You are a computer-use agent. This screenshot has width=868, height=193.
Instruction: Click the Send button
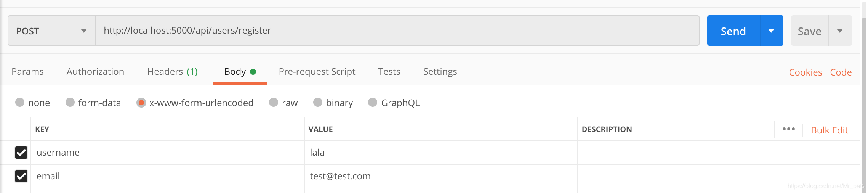pos(733,31)
